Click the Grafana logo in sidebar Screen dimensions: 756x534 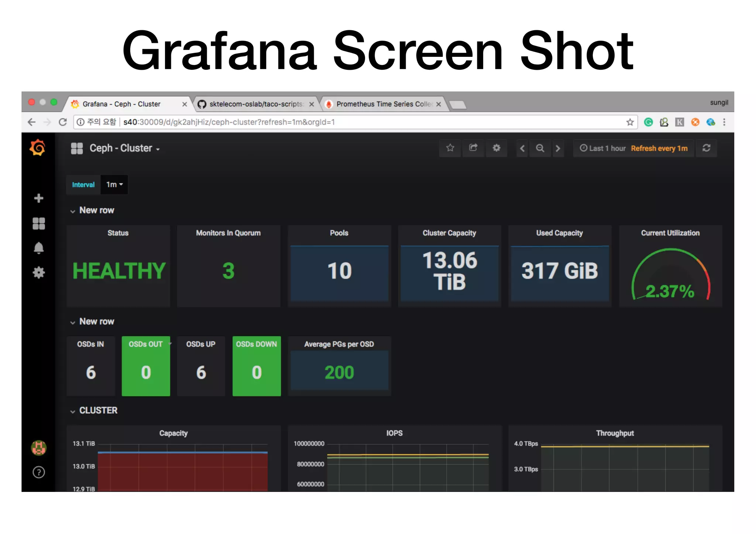click(x=38, y=148)
